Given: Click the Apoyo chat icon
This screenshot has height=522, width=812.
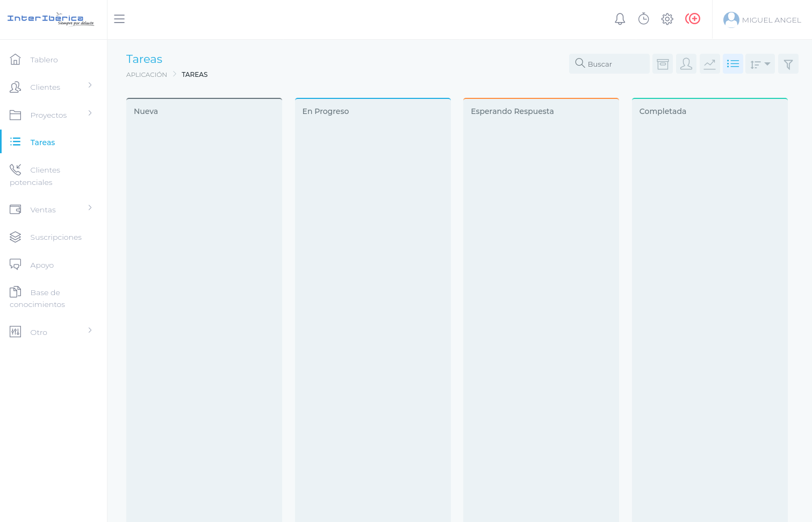Looking at the screenshot, I should coord(16,264).
